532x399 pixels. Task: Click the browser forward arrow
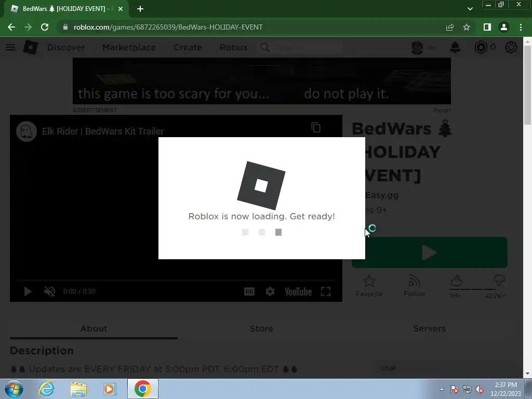click(x=28, y=27)
